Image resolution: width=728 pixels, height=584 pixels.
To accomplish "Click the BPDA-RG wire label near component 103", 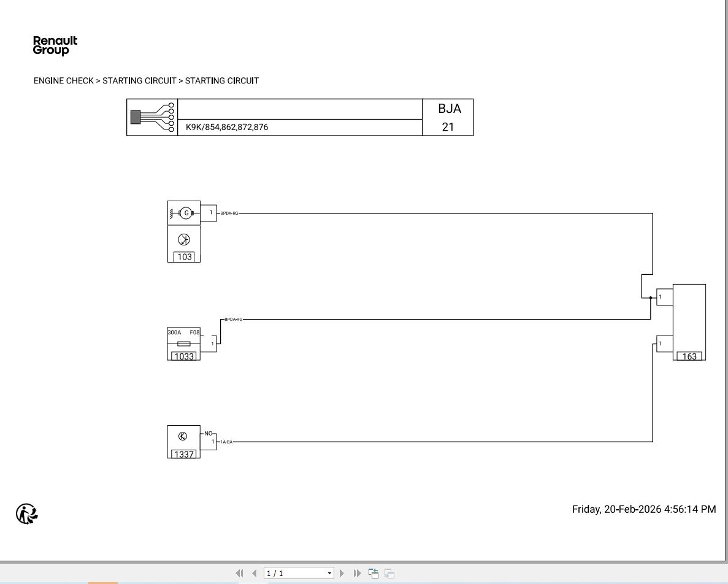I will [229, 213].
